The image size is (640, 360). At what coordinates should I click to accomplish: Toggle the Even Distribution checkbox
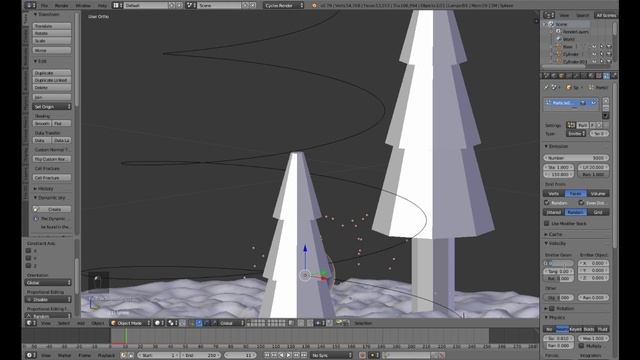pos(581,202)
